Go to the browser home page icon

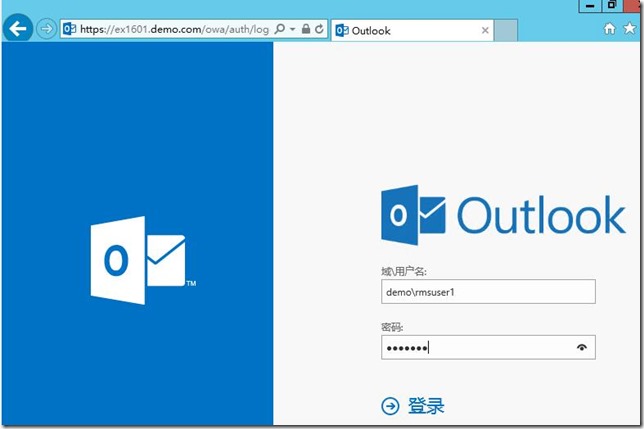pyautogui.click(x=610, y=28)
